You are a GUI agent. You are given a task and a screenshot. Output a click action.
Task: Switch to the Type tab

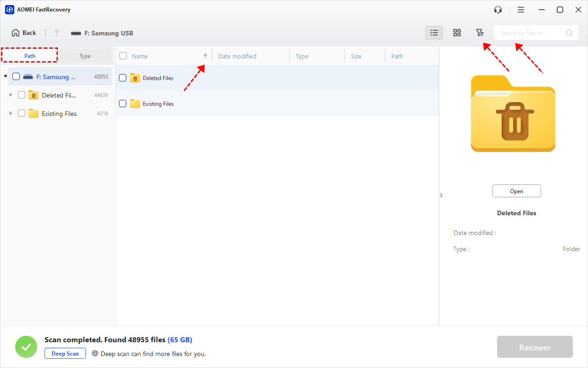pos(85,56)
